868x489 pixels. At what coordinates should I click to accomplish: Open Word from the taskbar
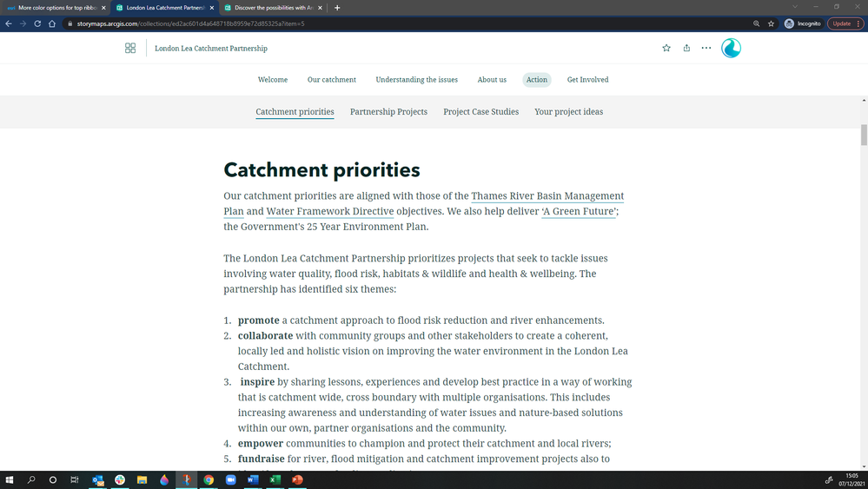[253, 479]
